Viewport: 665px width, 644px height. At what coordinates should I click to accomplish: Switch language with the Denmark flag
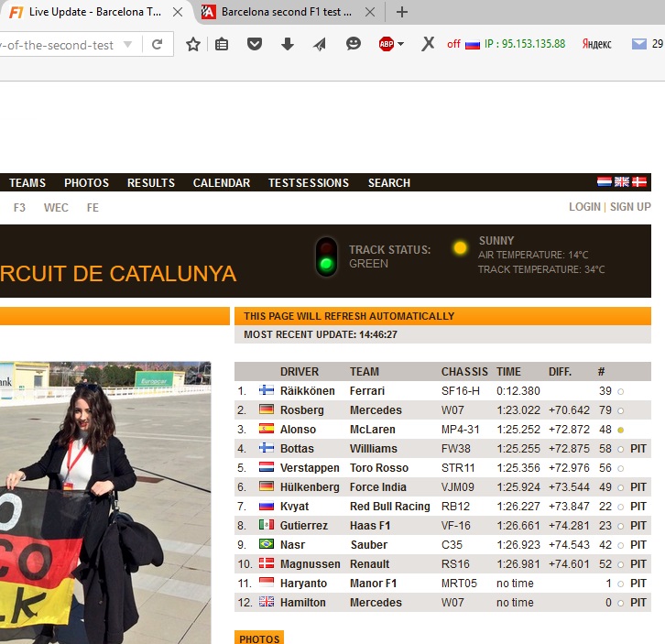tap(639, 182)
